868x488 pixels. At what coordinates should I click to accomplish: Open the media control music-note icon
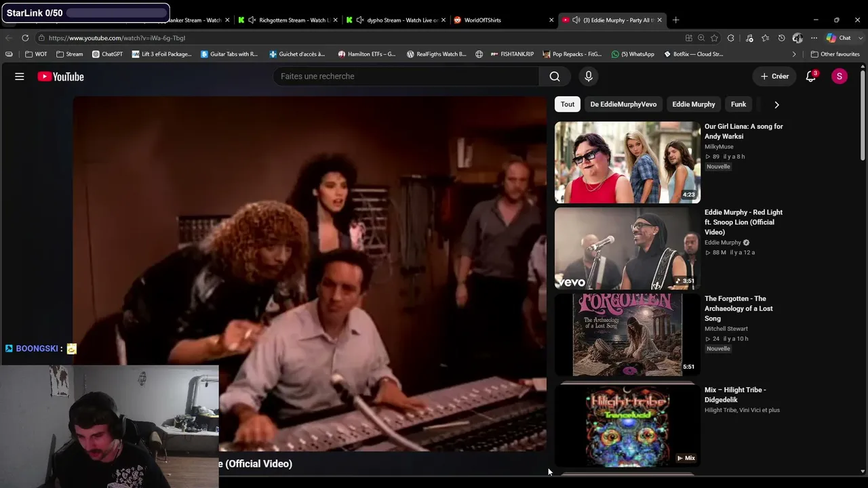pyautogui.click(x=749, y=38)
